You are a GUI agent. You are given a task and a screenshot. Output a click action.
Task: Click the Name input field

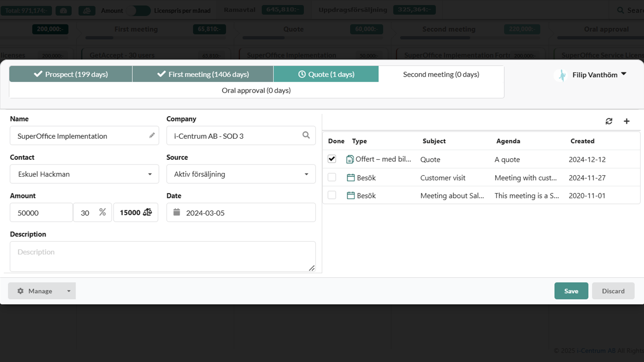84,136
